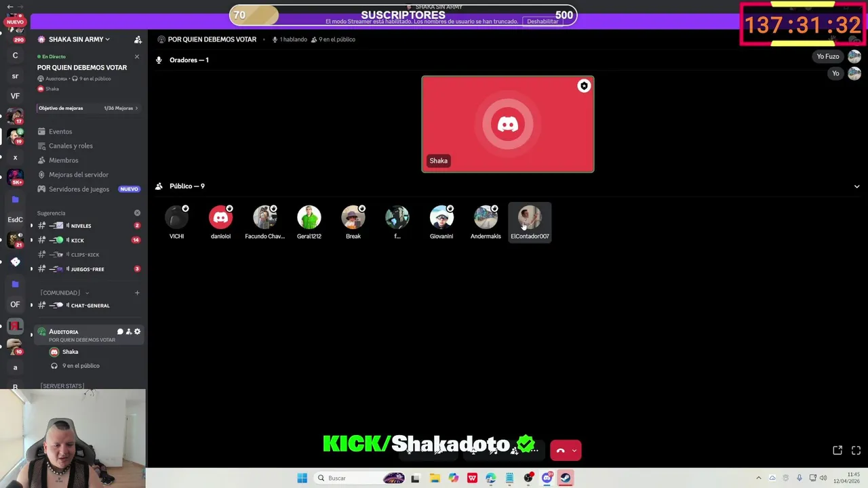
Task: Open Auditoria channel chat icon
Action: pyautogui.click(x=120, y=331)
